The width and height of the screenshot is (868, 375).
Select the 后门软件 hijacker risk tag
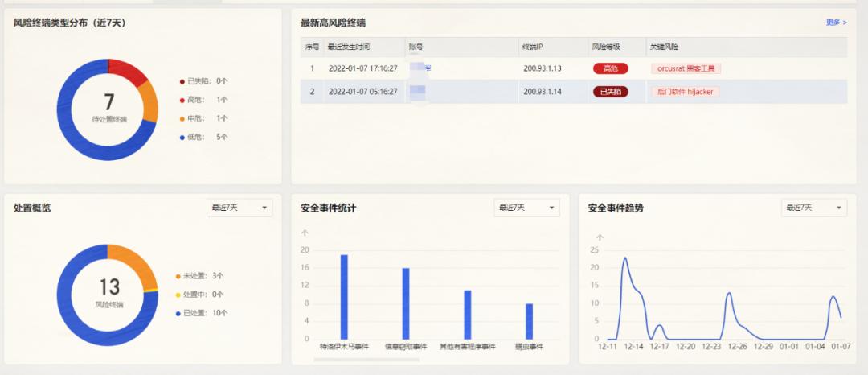(683, 92)
